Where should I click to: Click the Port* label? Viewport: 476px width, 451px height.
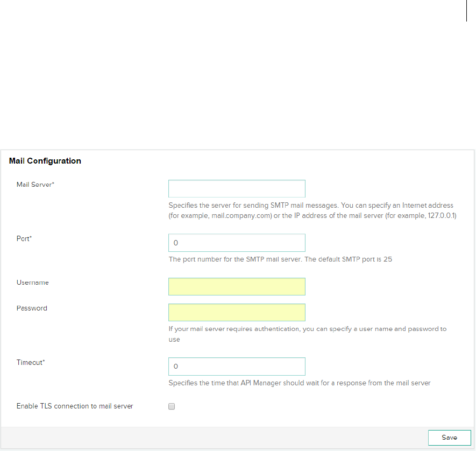(x=24, y=238)
